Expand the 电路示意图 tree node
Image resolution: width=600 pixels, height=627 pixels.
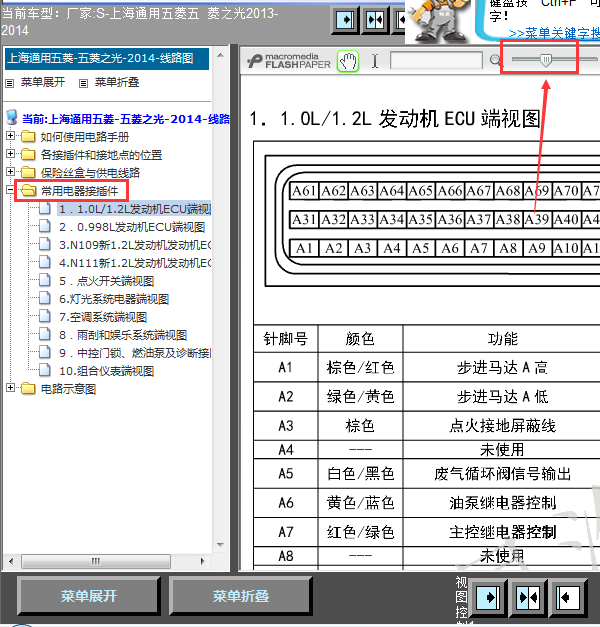11,387
